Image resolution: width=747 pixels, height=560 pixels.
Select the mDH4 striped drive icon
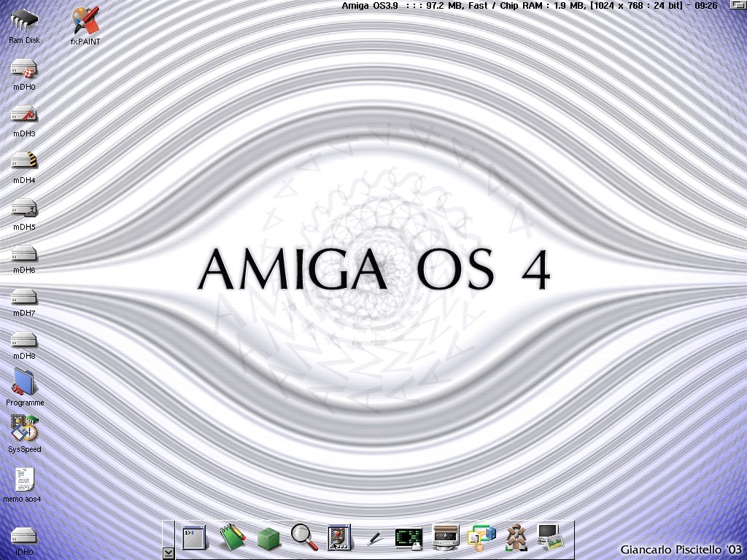point(24,162)
